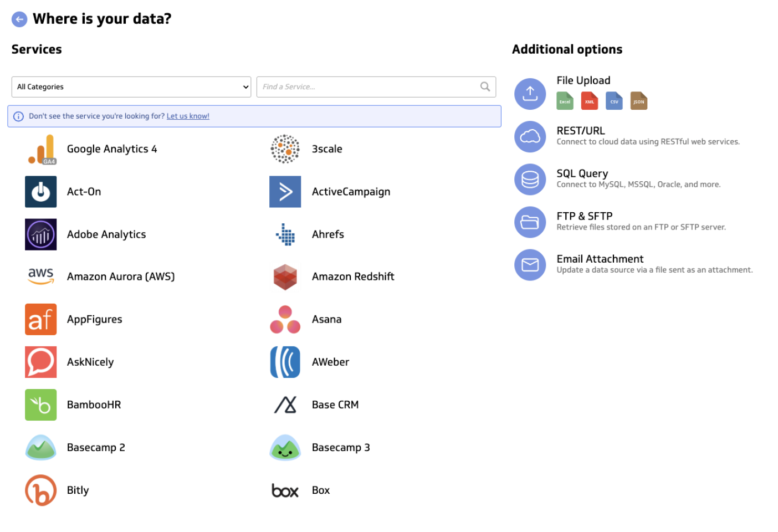Click the back arrow next to Where is your data?
778x532 pixels.
(19, 19)
